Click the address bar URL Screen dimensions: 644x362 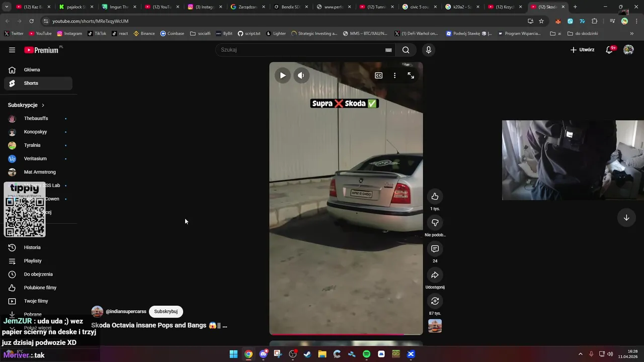tap(91, 21)
